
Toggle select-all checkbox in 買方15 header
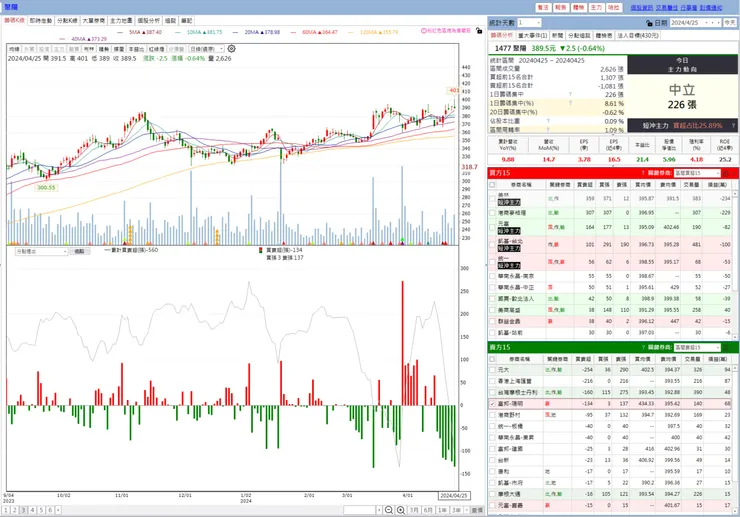(x=492, y=185)
